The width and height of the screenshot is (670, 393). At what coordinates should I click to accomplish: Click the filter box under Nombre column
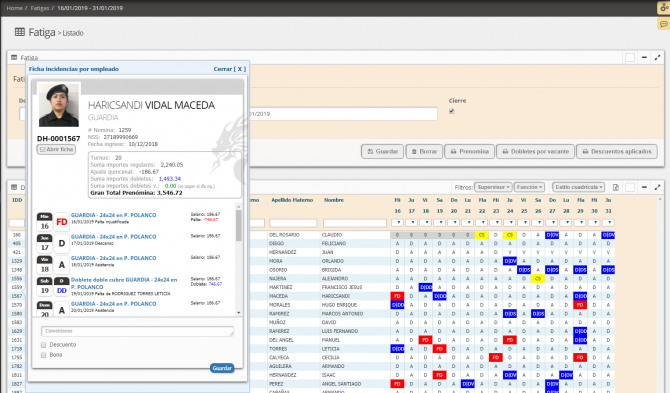click(x=355, y=223)
